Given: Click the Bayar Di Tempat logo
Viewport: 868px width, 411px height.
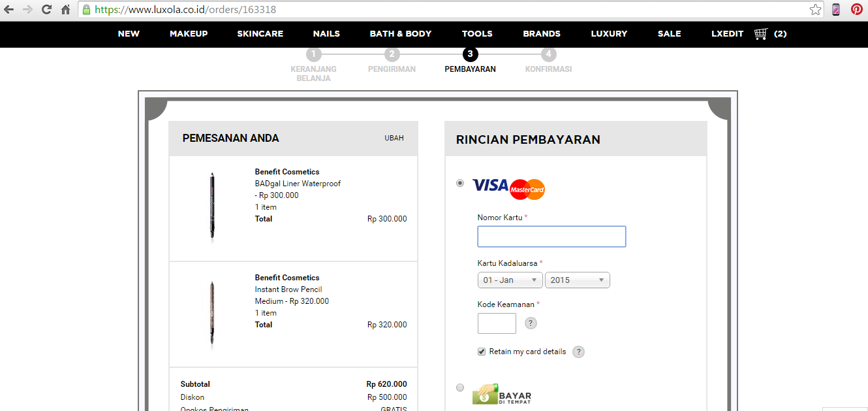Looking at the screenshot, I should 502,394.
